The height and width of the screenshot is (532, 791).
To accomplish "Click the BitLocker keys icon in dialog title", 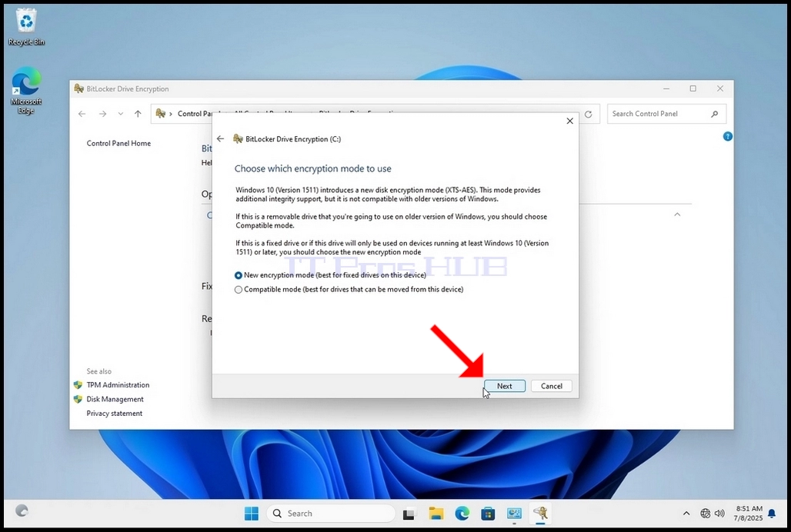I will tap(238, 138).
